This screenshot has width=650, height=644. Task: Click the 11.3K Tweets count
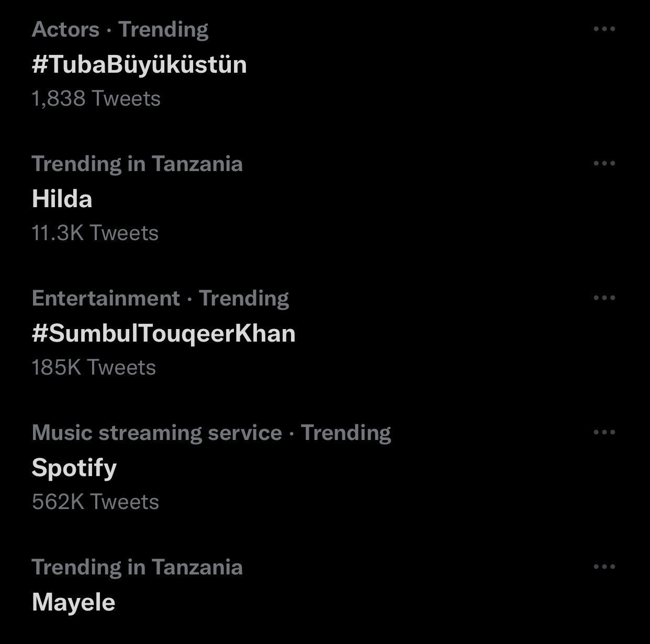coord(95,233)
